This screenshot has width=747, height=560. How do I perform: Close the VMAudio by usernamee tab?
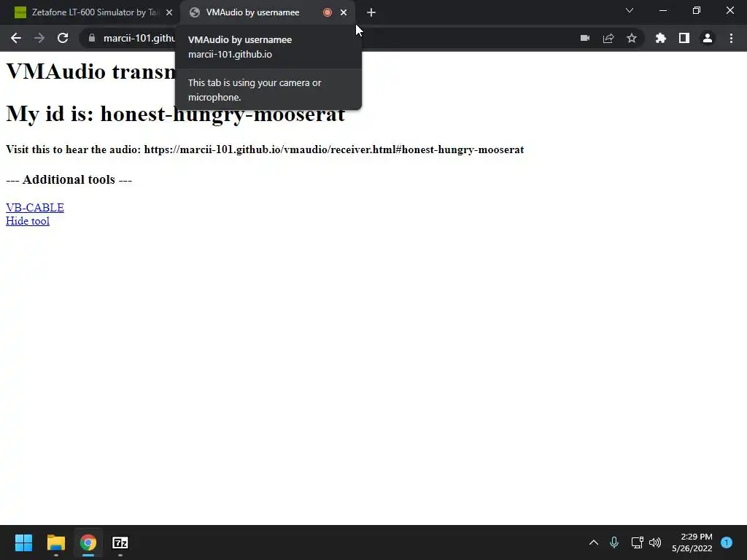tap(344, 12)
